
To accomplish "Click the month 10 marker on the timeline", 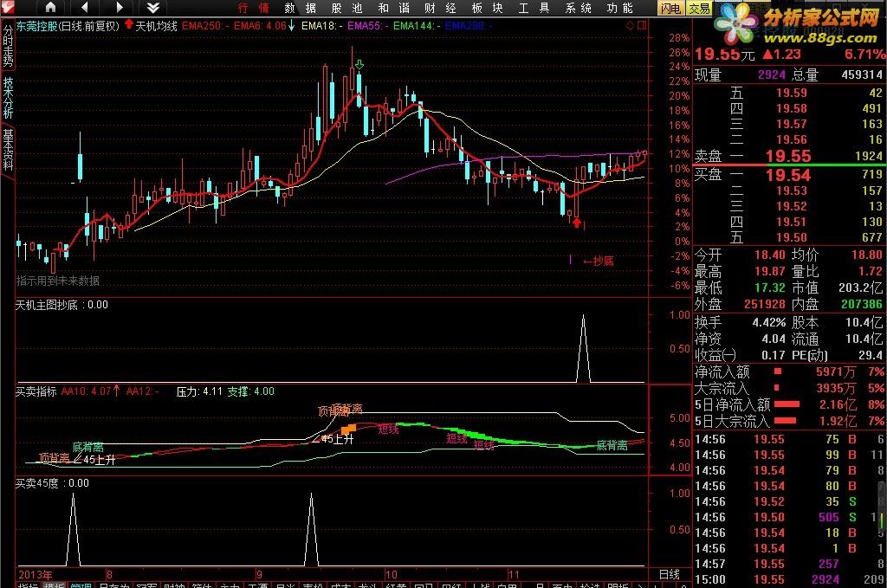I will [x=391, y=574].
